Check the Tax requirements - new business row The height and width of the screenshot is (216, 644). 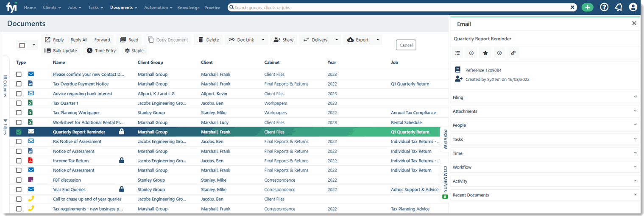coord(19,209)
